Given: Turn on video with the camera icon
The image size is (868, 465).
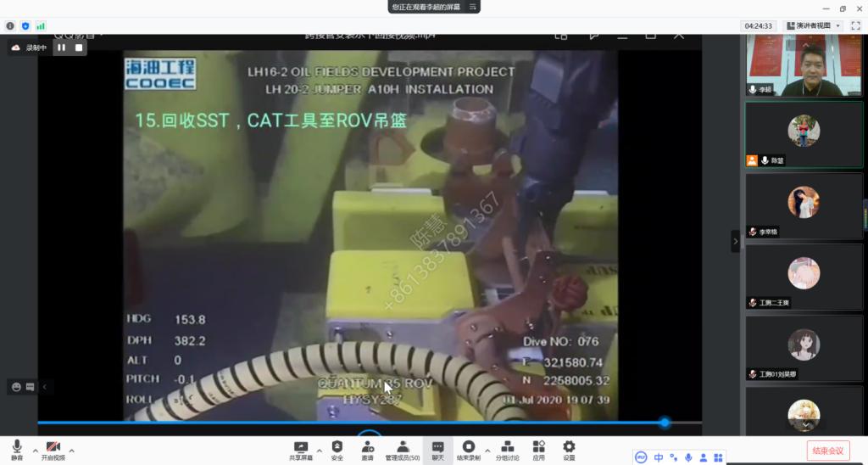Looking at the screenshot, I should 53,447.
